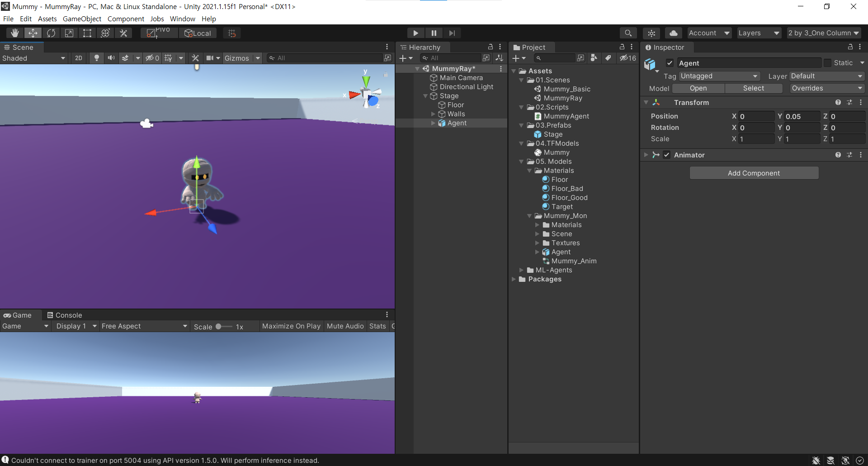868x466 pixels.
Task: Open custom editor tools icon
Action: [x=123, y=33]
